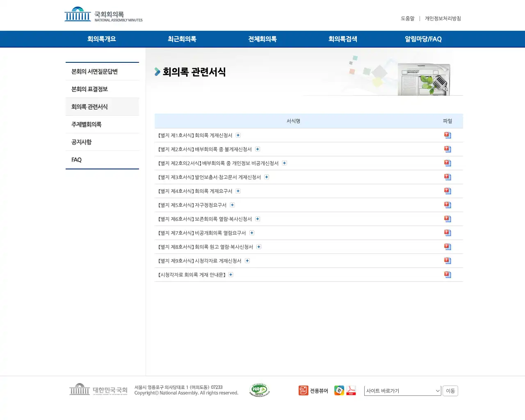
Task: Download file for 별지 제2호의2서식 개인정보 비공개신청서
Action: 447,163
